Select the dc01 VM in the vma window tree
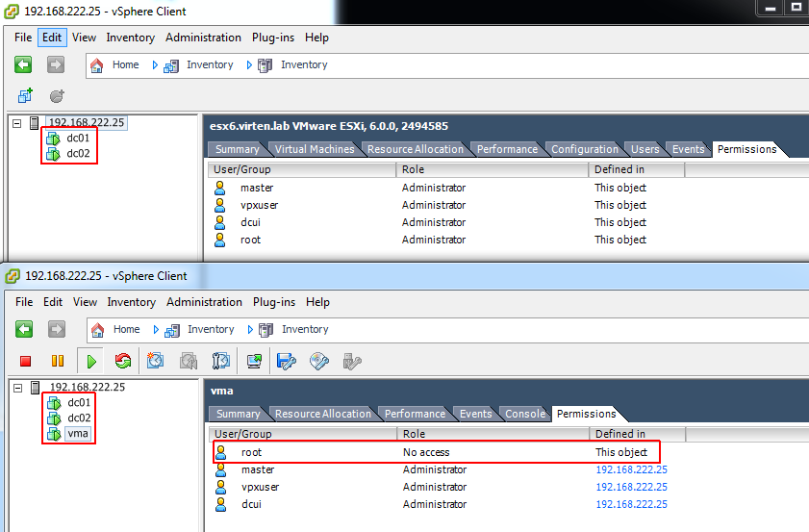The height and width of the screenshot is (532, 809). [80, 403]
